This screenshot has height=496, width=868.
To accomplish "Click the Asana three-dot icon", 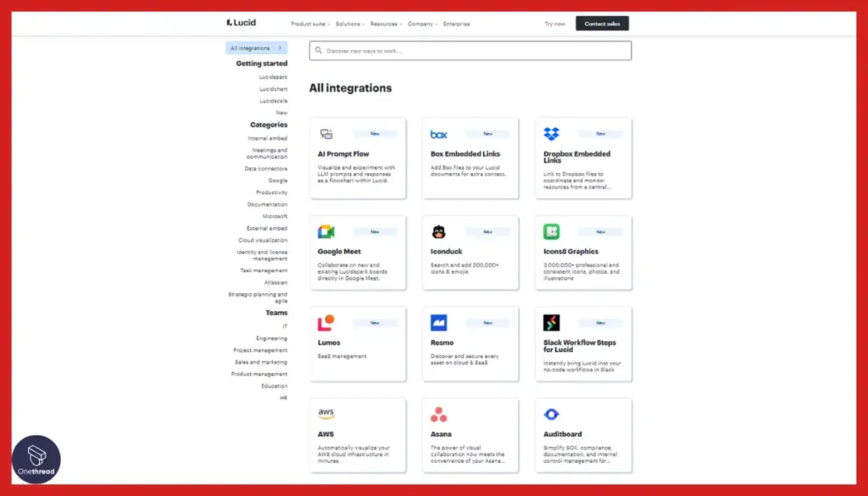I will click(x=438, y=414).
